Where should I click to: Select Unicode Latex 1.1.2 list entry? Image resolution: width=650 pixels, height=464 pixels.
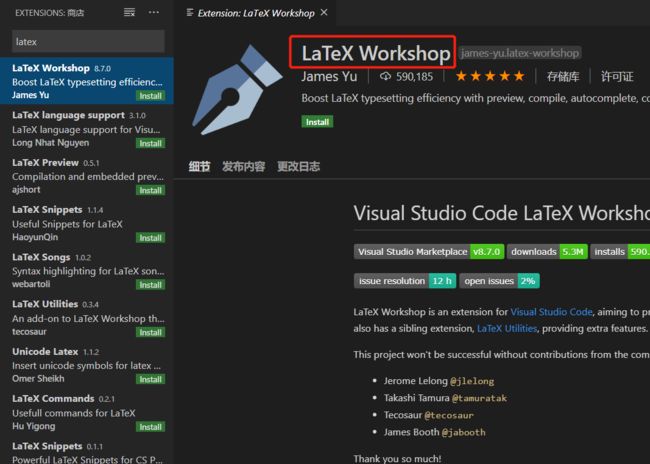(87, 364)
